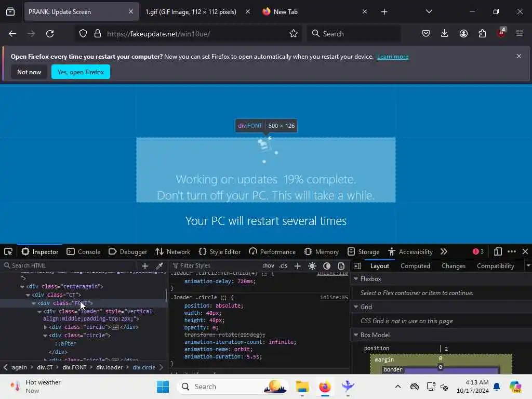Open the Network tab
This screenshot has width=532, height=399.
pos(172,252)
